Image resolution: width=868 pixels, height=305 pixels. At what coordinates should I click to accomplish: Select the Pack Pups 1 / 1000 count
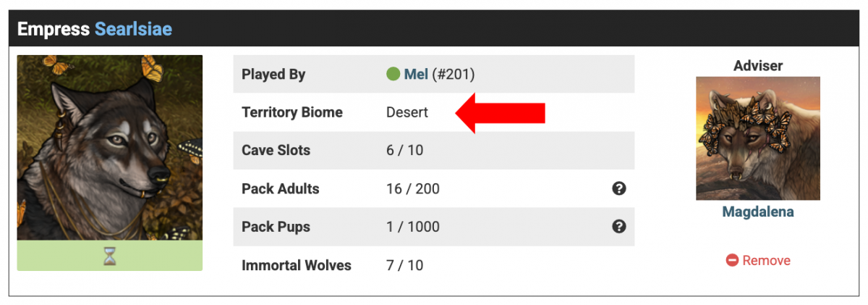point(413,227)
